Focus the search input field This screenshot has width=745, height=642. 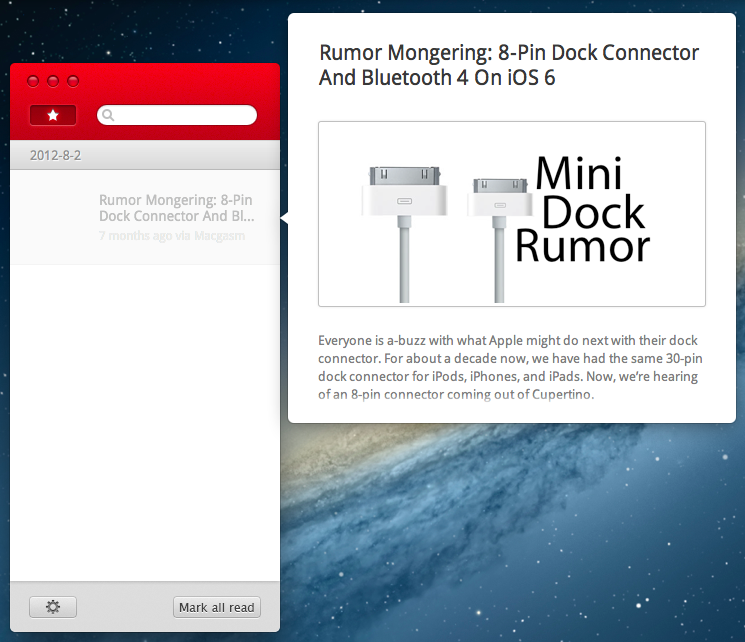coord(177,115)
